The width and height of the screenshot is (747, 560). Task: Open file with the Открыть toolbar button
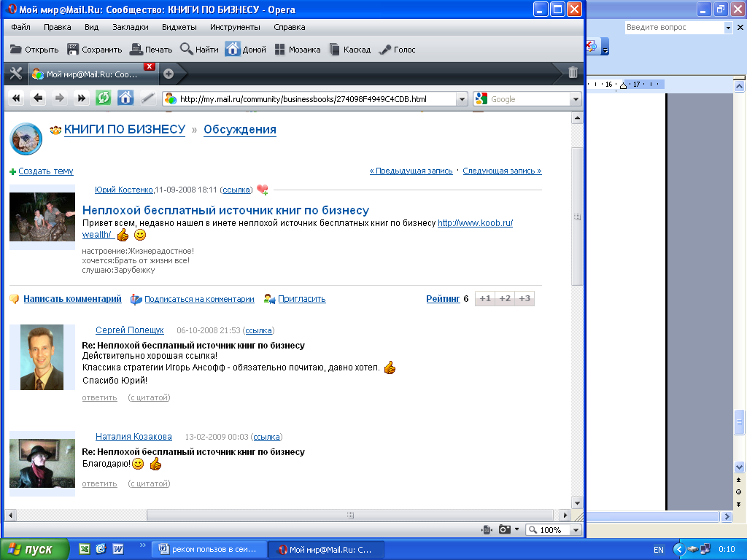coord(34,50)
